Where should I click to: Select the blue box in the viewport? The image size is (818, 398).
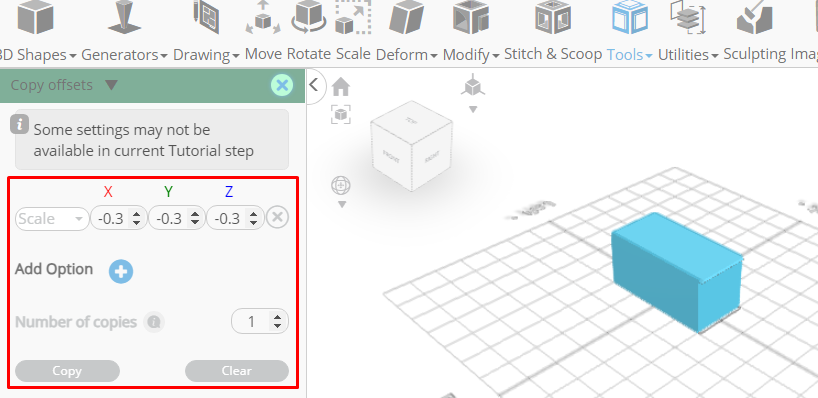[x=677, y=271]
